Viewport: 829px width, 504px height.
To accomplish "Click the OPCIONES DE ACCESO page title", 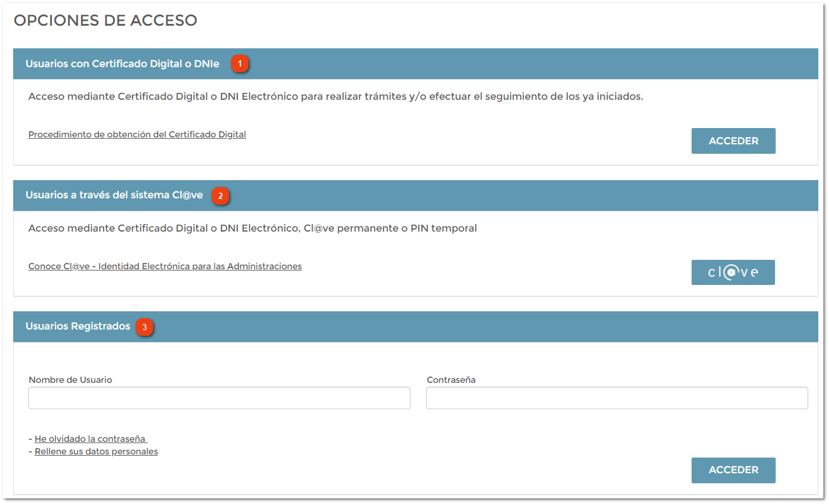I will point(105,20).
